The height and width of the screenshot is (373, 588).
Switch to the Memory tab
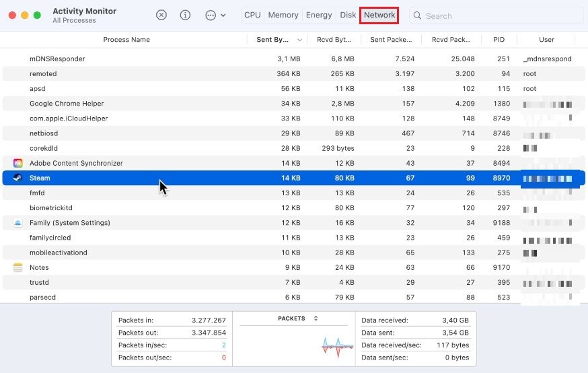click(x=283, y=15)
